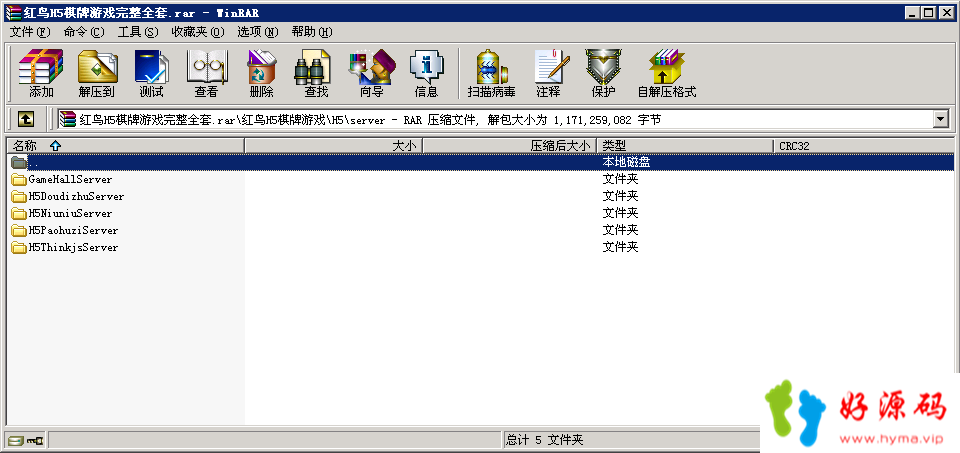960x453 pixels.
Task: Click the WinRAR title bar app icon
Action: tap(12, 13)
